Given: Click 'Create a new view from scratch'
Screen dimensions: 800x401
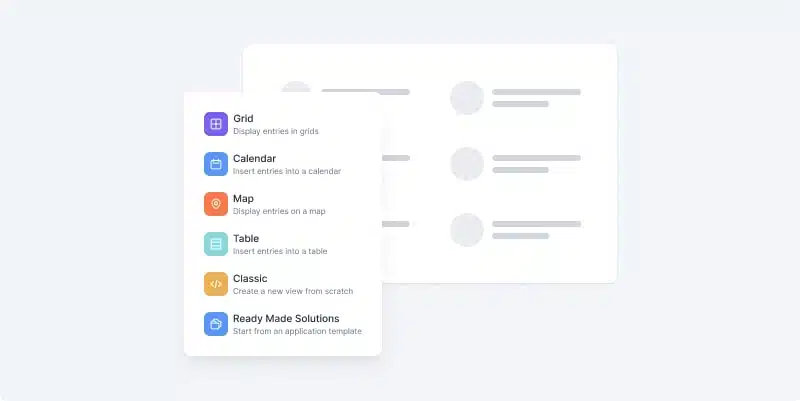Looking at the screenshot, I should [293, 291].
